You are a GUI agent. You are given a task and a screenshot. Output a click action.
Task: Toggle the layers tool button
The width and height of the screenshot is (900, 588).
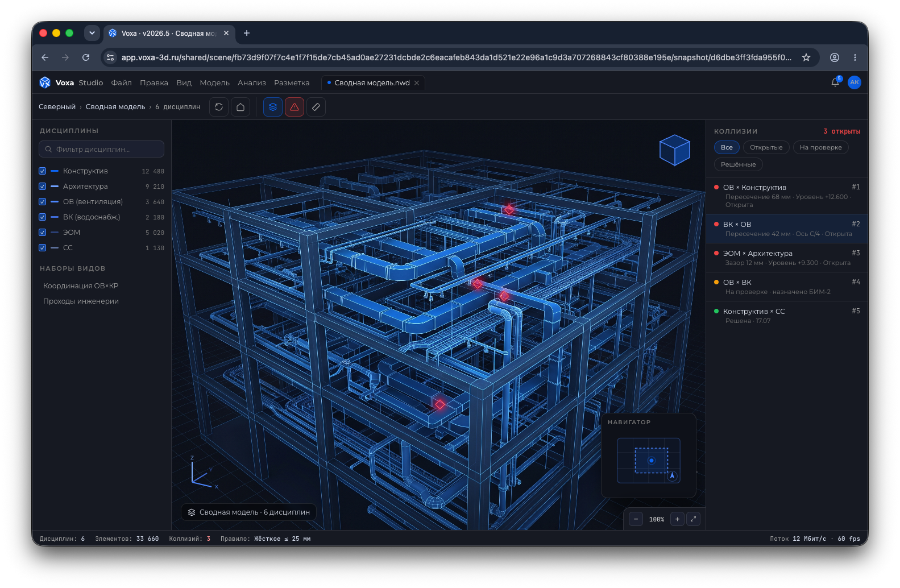[273, 107]
